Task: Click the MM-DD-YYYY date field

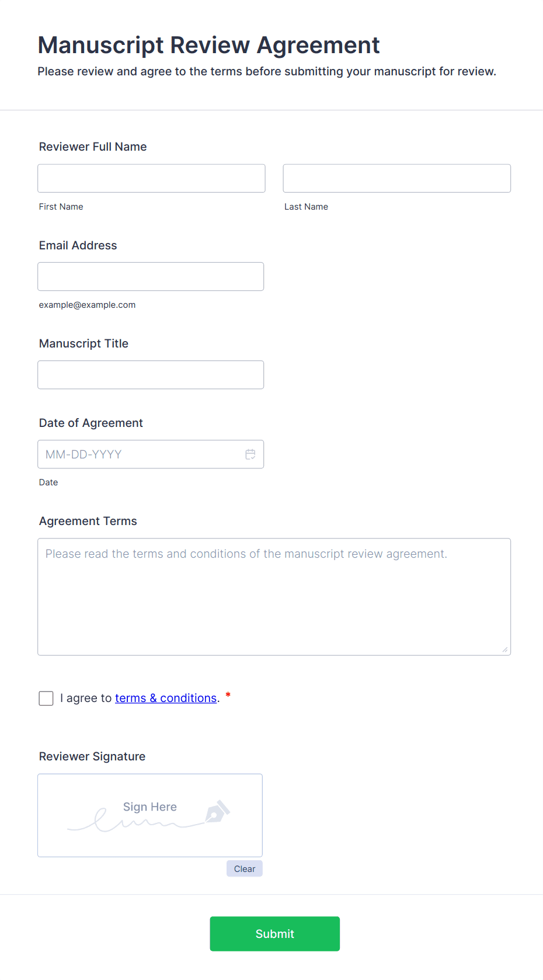Action: 140,454
